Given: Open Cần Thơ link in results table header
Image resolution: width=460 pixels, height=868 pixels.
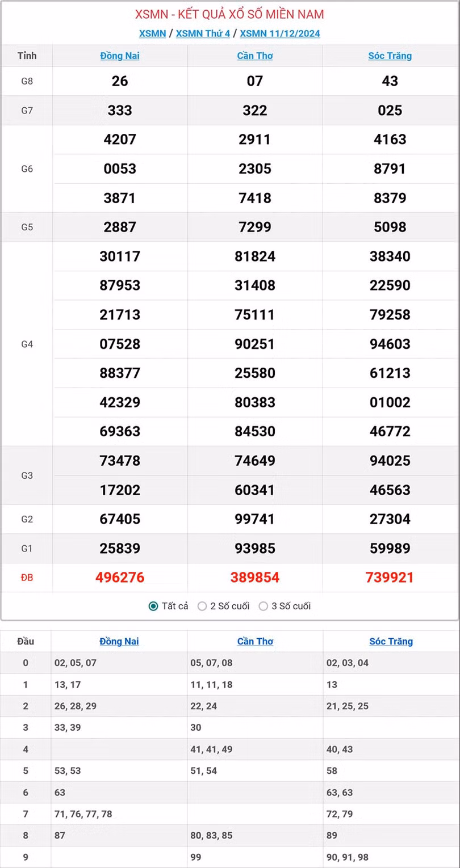Looking at the screenshot, I should (255, 56).
